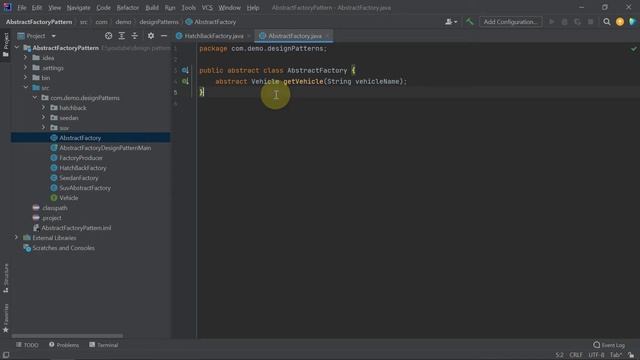
Task: Click the IntelliJ logo icon
Action: 7,7
